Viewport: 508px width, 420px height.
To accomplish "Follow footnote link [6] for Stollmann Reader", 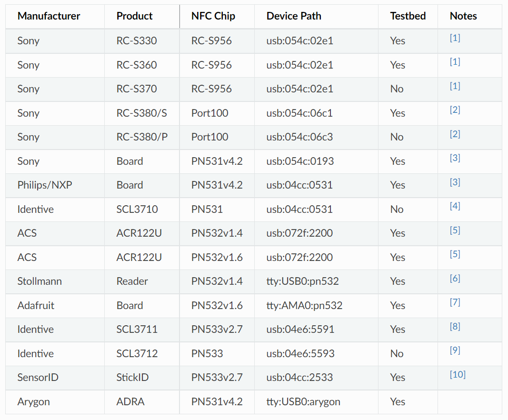I will [x=455, y=279].
